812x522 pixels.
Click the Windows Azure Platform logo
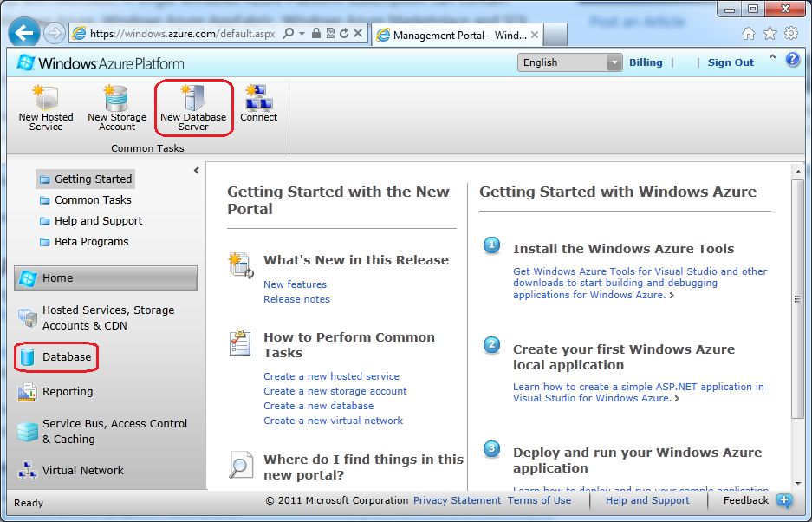[x=101, y=63]
